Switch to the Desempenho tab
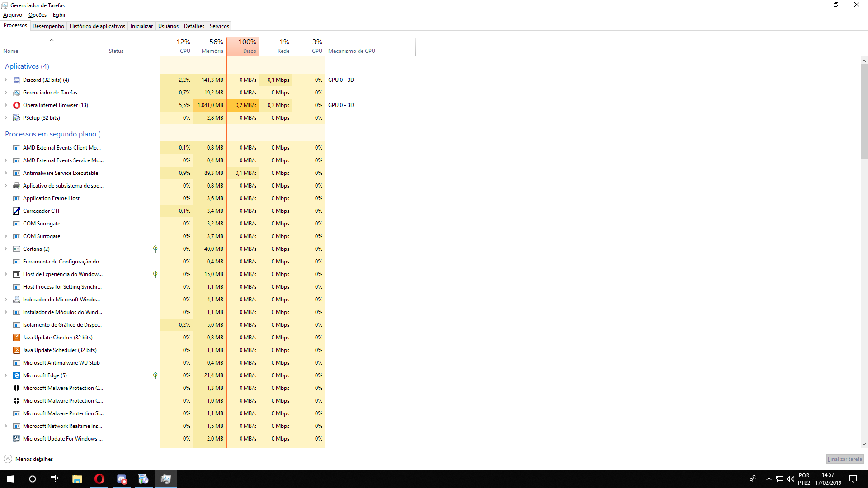The image size is (868, 488). click(x=48, y=26)
